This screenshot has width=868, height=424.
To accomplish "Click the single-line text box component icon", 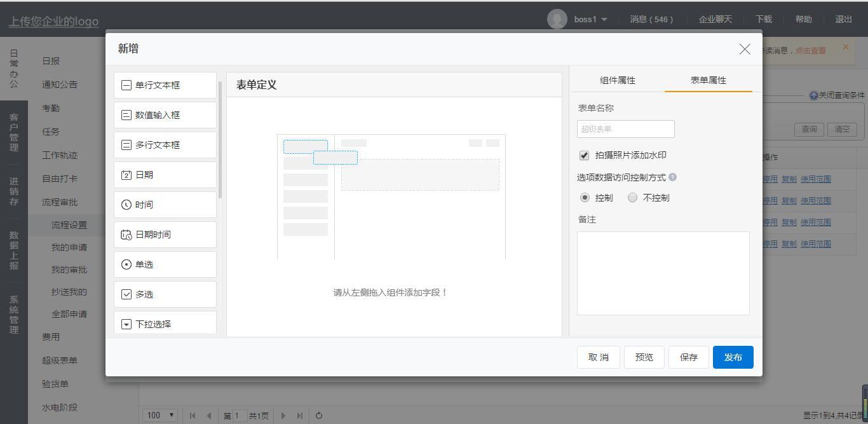I will click(126, 85).
